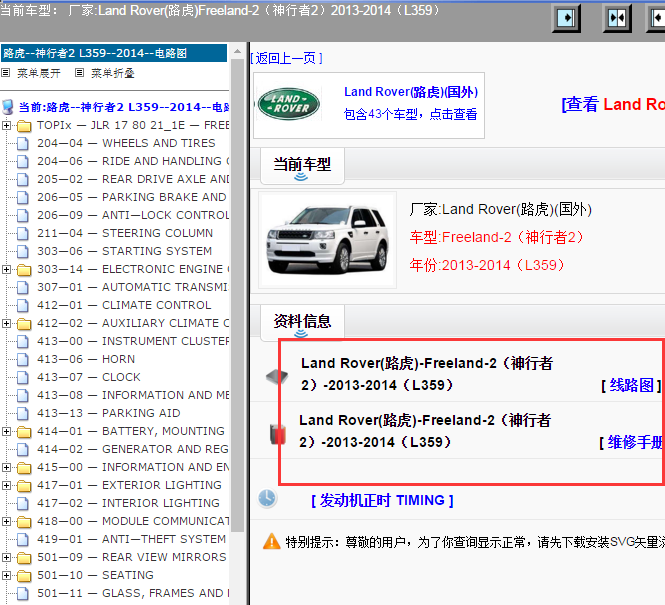
Task: Open the 发动机正时 TIMING link
Action: (x=382, y=500)
